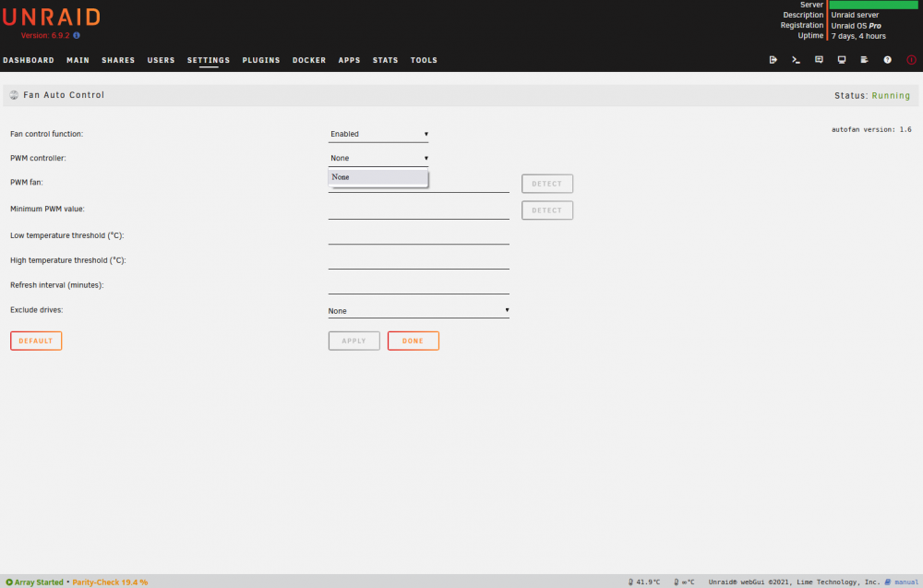Click the Running status text
This screenshot has width=923, height=588.
pos(891,95)
